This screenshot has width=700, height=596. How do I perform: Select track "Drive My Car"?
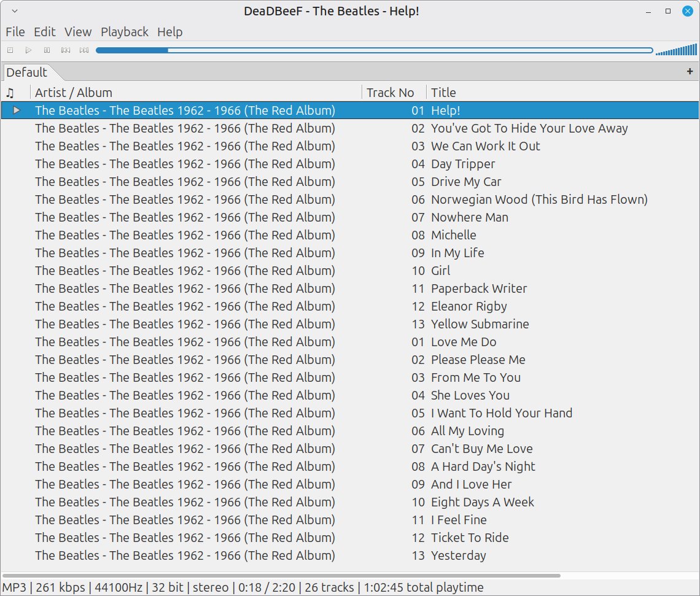[350, 182]
